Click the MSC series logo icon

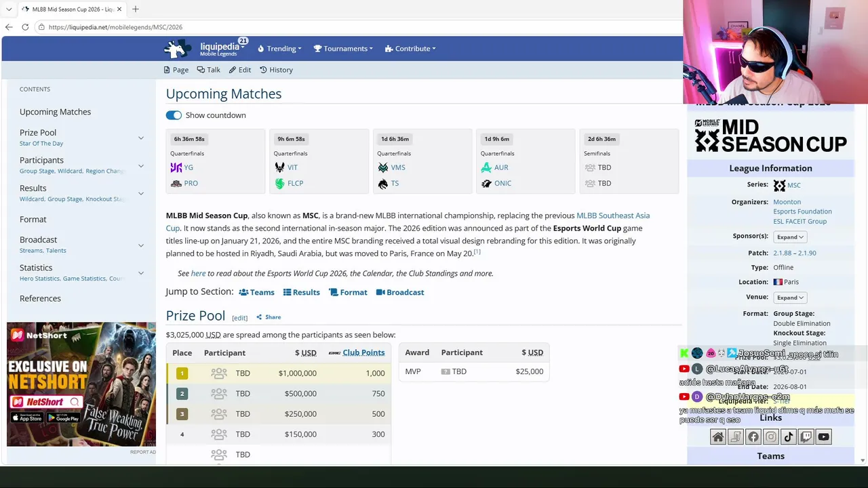pos(779,186)
